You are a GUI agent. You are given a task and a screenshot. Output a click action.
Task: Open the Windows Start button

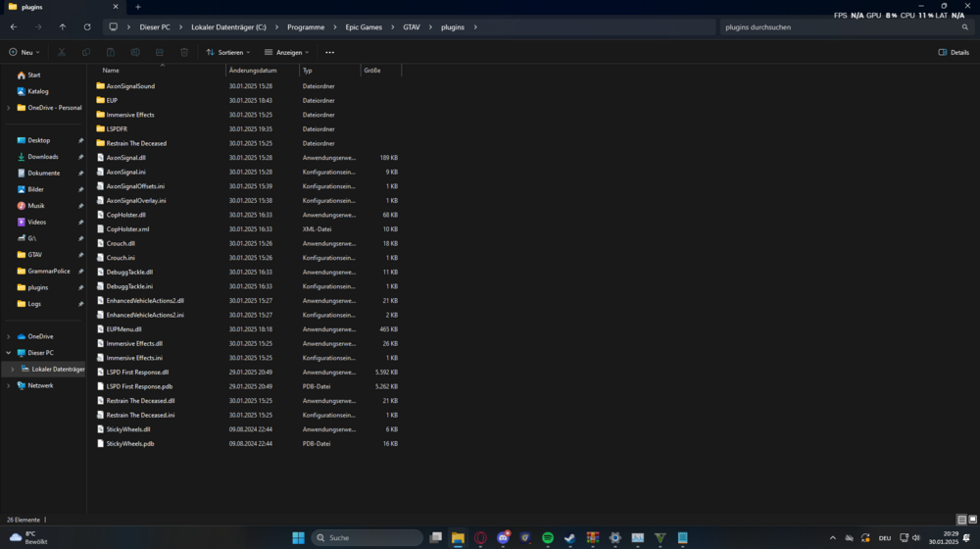click(299, 538)
